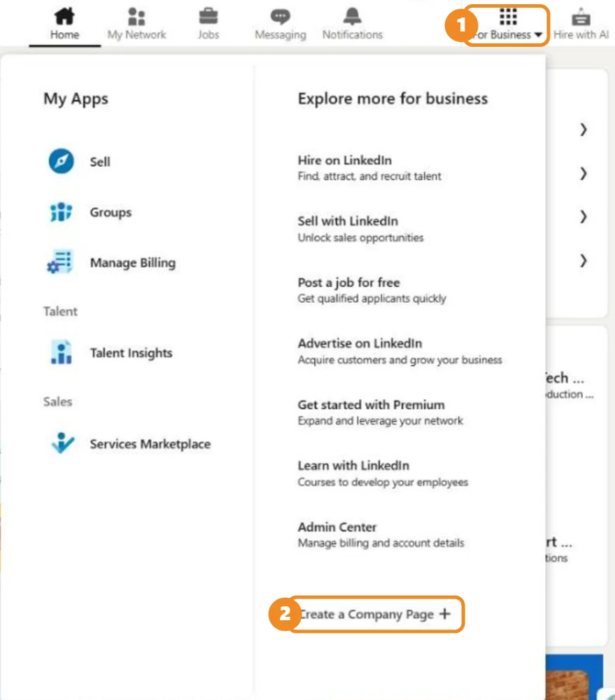
Task: Click 'Unlock sales opportunities' text
Action: [x=360, y=238]
